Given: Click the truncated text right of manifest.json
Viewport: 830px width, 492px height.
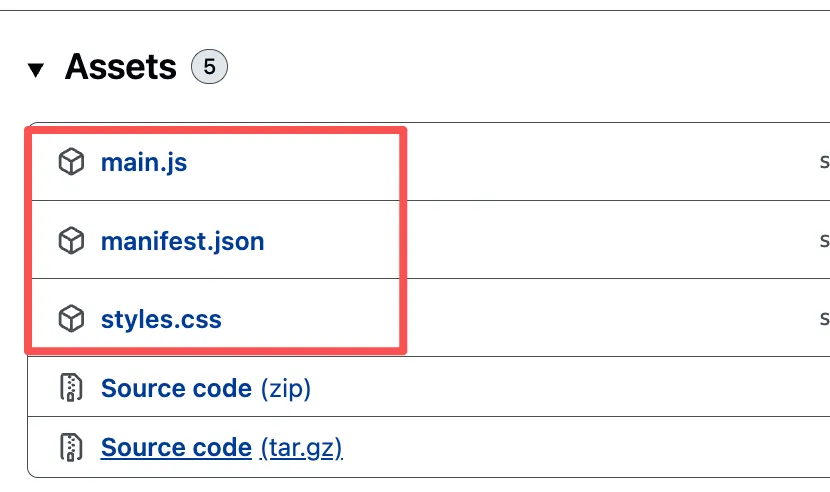Looking at the screenshot, I should 824,241.
